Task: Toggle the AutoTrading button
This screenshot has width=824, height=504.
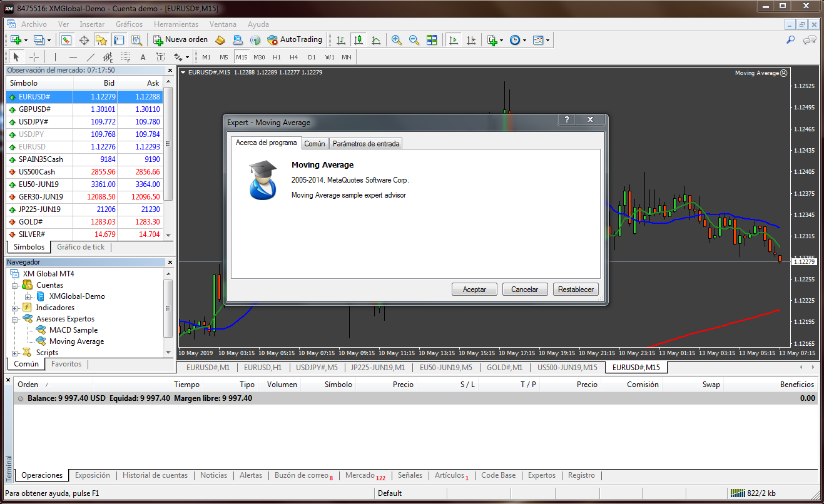Action: point(295,39)
